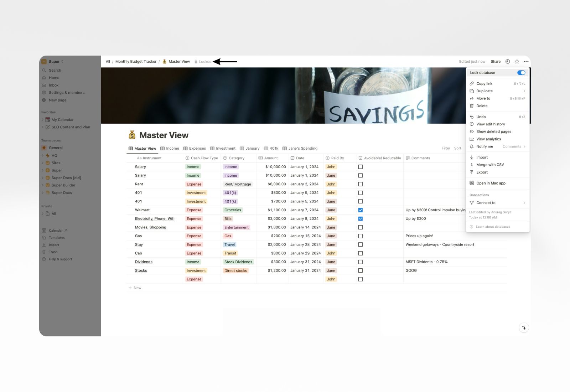This screenshot has width=570, height=392.
Task: Open the database Sort option
Action: coord(458,148)
